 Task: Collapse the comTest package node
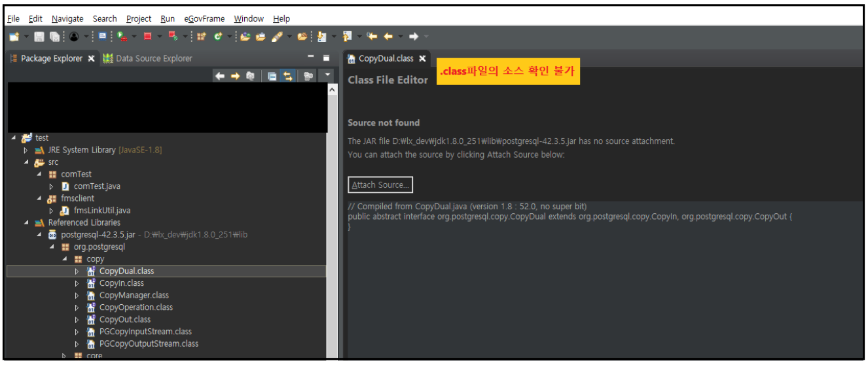[39, 175]
